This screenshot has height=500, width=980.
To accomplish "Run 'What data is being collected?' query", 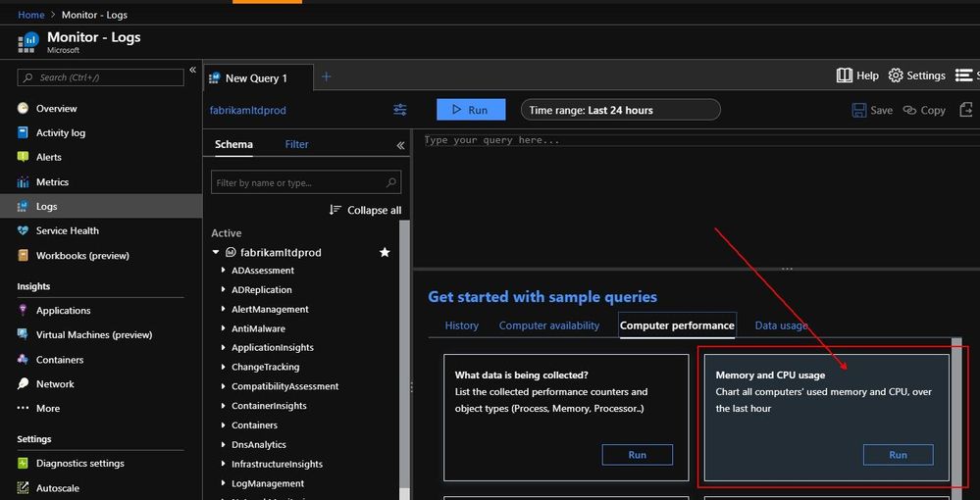I will coord(638,455).
